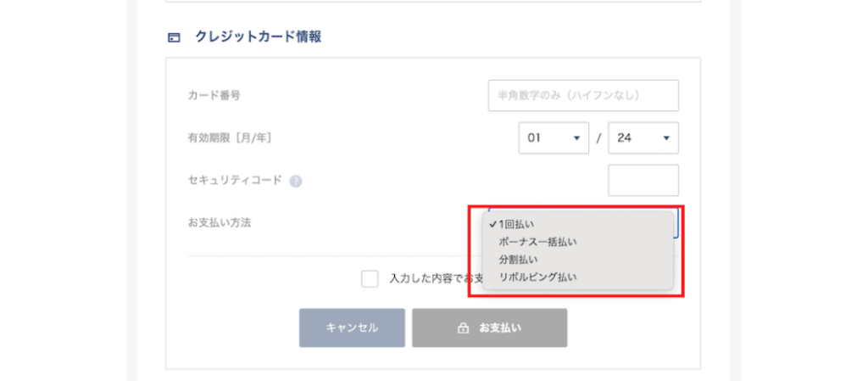868x381 pixels.
Task: Focus the カード番号 card number field
Action: pos(583,95)
